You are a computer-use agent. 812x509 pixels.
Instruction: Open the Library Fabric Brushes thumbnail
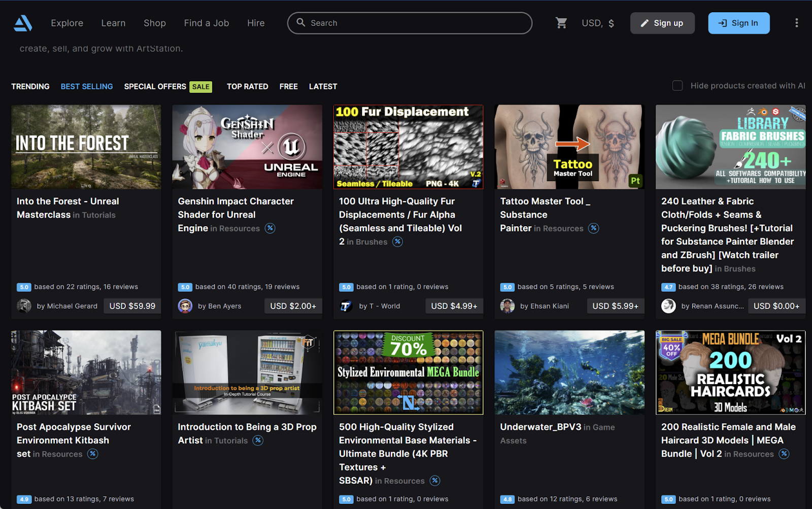click(731, 147)
